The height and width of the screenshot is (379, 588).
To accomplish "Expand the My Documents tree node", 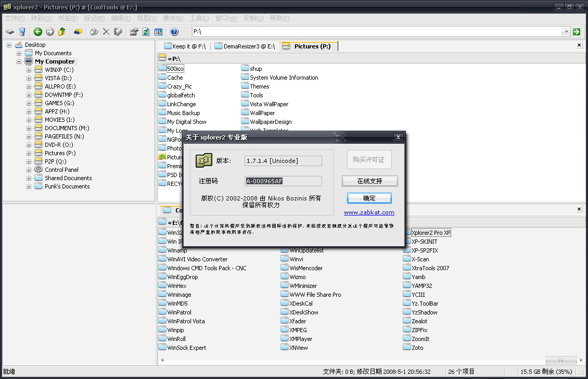I will [x=19, y=53].
